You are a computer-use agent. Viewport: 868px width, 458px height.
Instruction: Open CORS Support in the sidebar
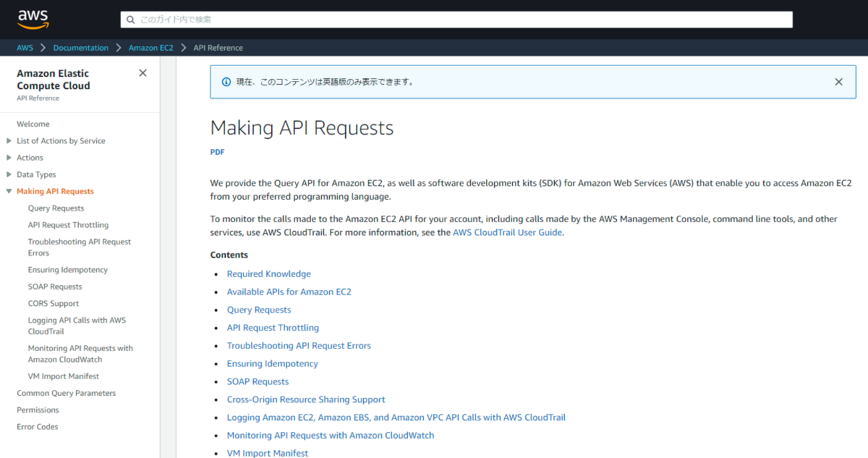(53, 304)
